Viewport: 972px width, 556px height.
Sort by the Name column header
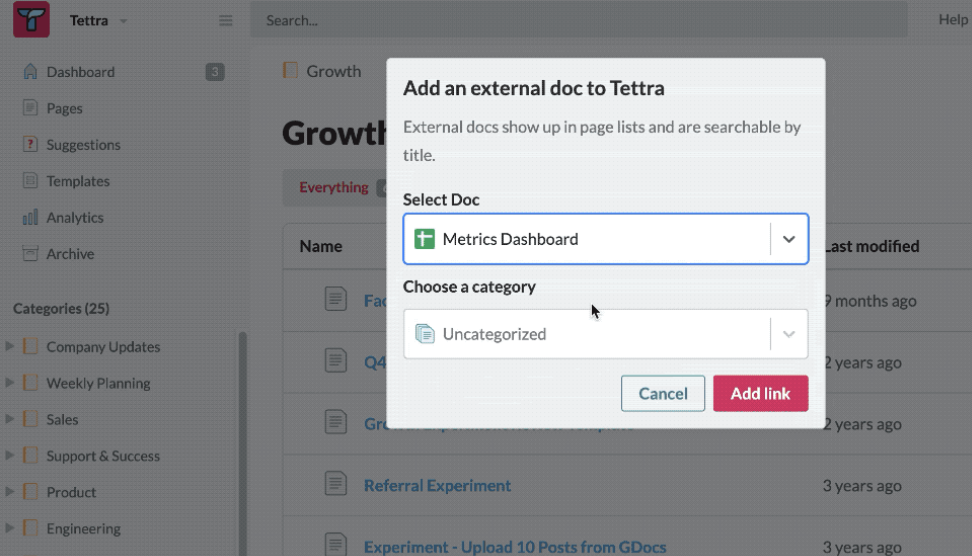[320, 246]
